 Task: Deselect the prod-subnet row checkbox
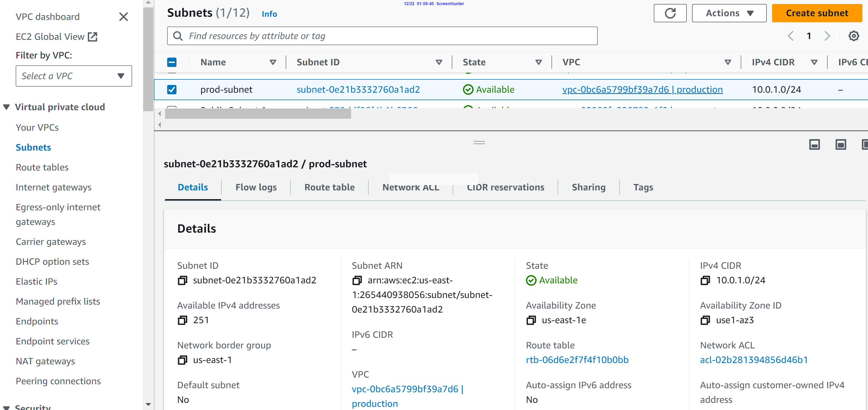pos(171,89)
